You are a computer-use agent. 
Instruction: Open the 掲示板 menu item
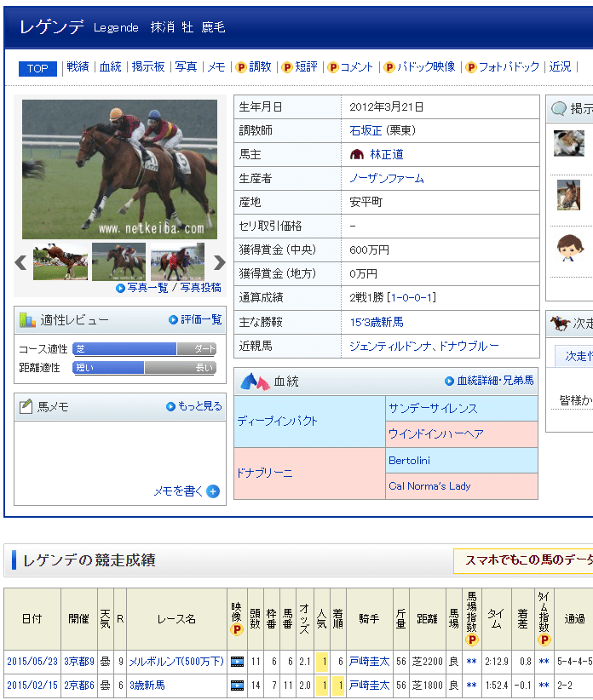(x=148, y=67)
